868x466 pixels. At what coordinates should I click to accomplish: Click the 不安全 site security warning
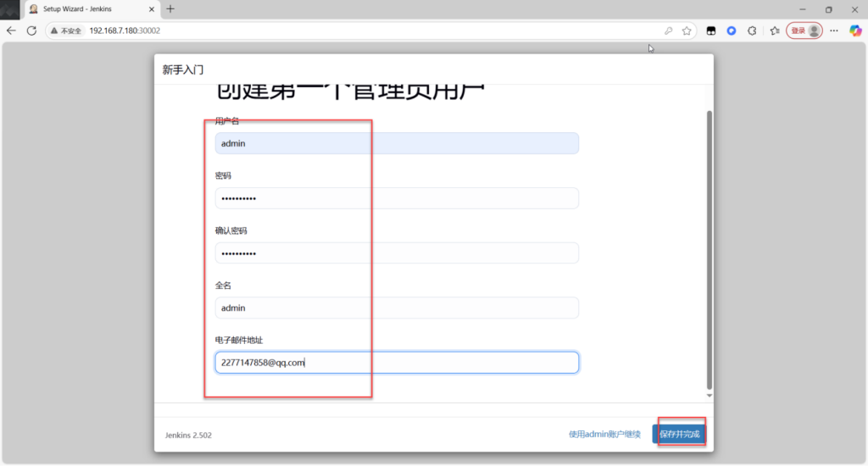(66, 31)
